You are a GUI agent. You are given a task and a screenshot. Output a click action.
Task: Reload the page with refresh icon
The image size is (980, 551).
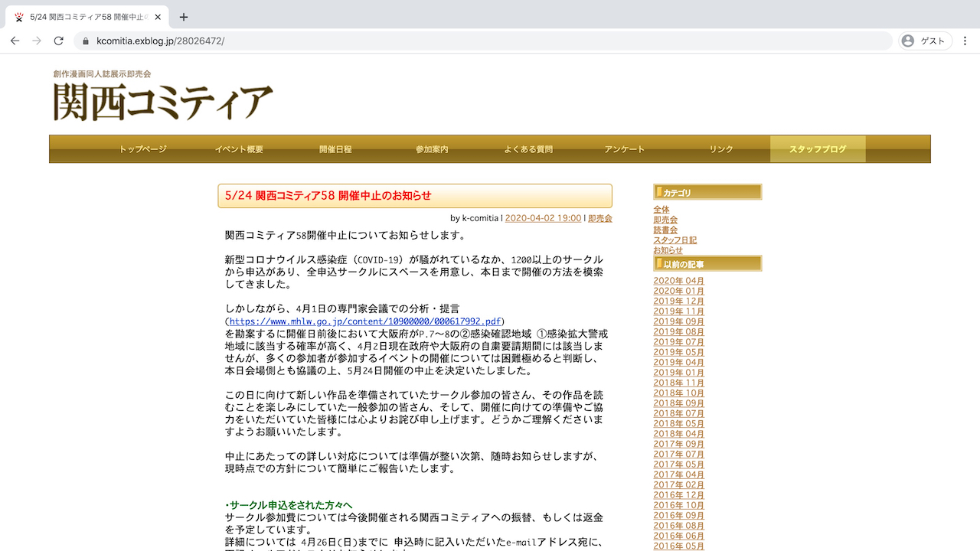pos(58,41)
